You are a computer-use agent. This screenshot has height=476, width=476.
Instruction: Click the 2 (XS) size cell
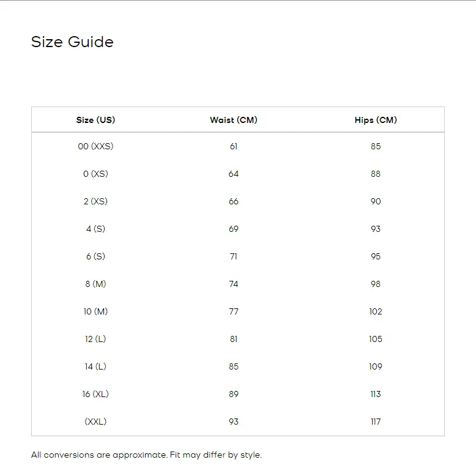click(95, 201)
